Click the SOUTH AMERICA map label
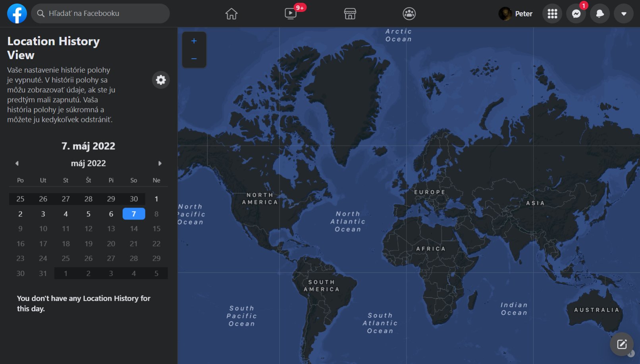Viewport: 640px width, 364px height. tap(322, 285)
